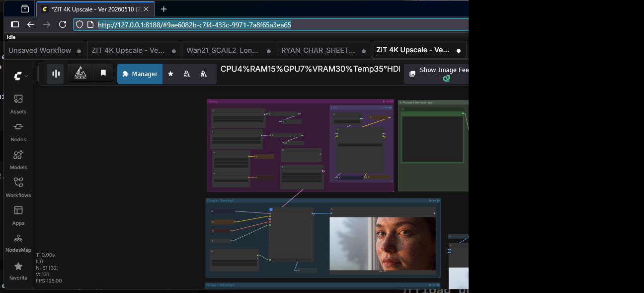Select the ZImage - Sampling1 group title
The image size is (644, 293).
221,201
